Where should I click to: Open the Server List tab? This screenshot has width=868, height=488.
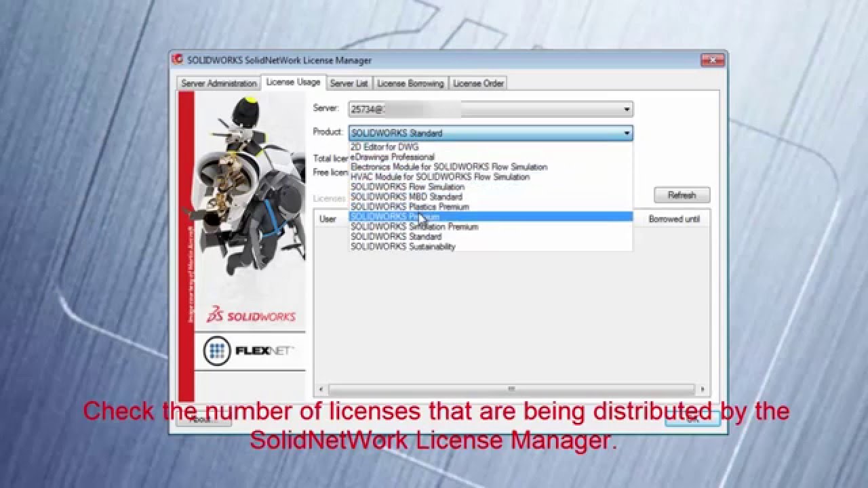pyautogui.click(x=349, y=83)
